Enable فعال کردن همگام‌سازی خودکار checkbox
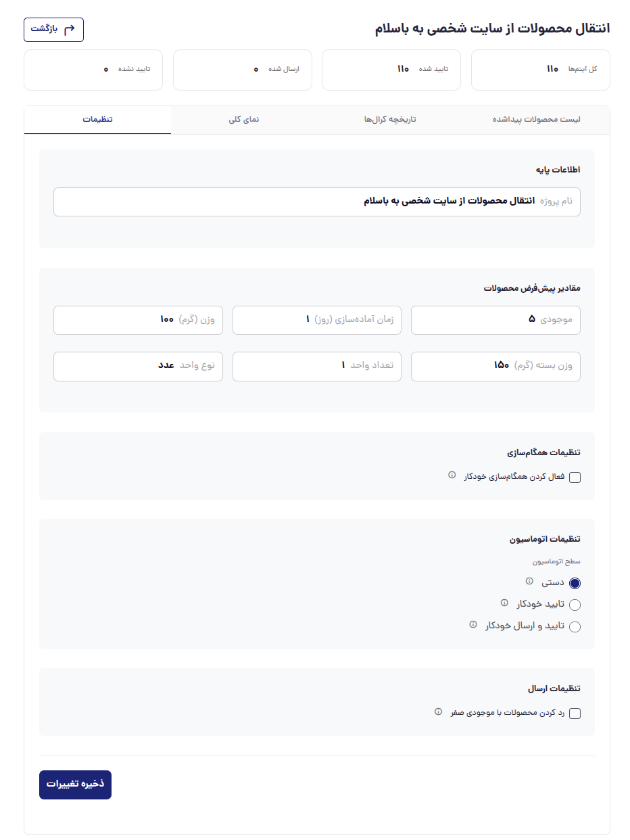This screenshot has height=840, width=630. click(x=575, y=477)
